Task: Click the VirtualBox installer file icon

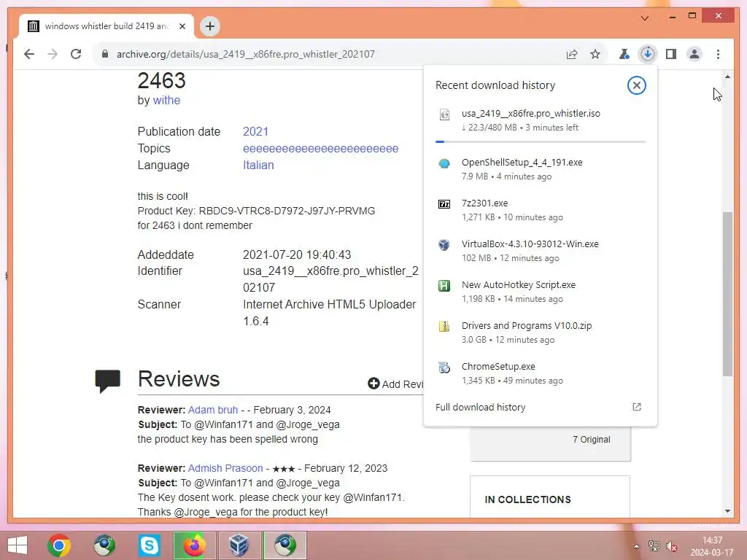Action: click(444, 245)
